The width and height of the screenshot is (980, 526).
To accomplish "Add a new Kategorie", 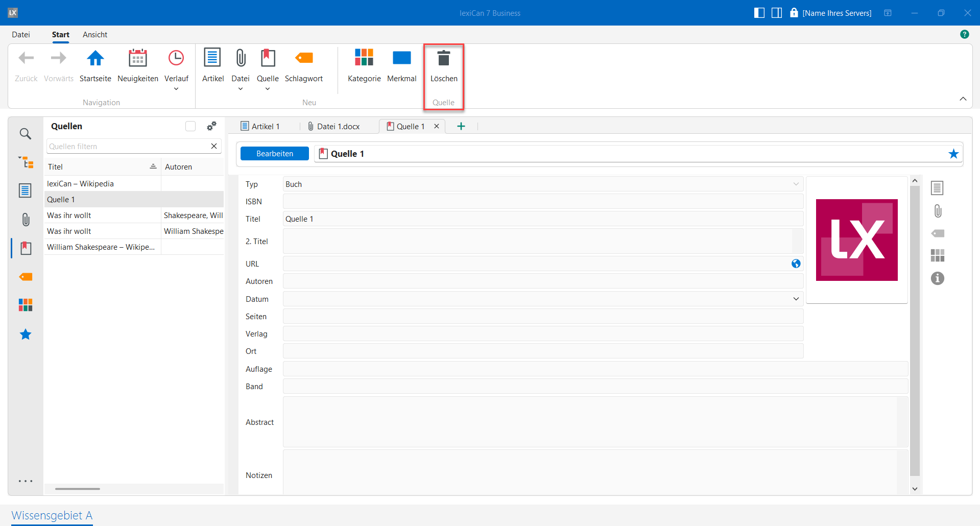I will 364,59.
